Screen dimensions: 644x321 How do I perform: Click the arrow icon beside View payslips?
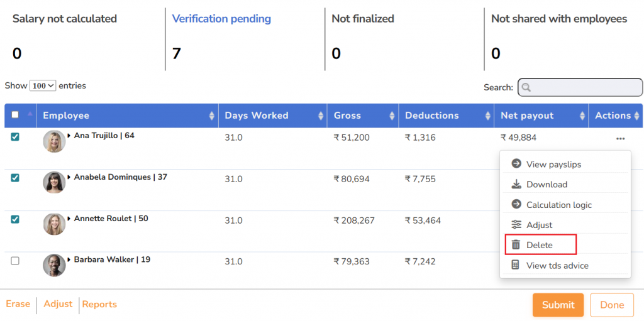(x=516, y=164)
